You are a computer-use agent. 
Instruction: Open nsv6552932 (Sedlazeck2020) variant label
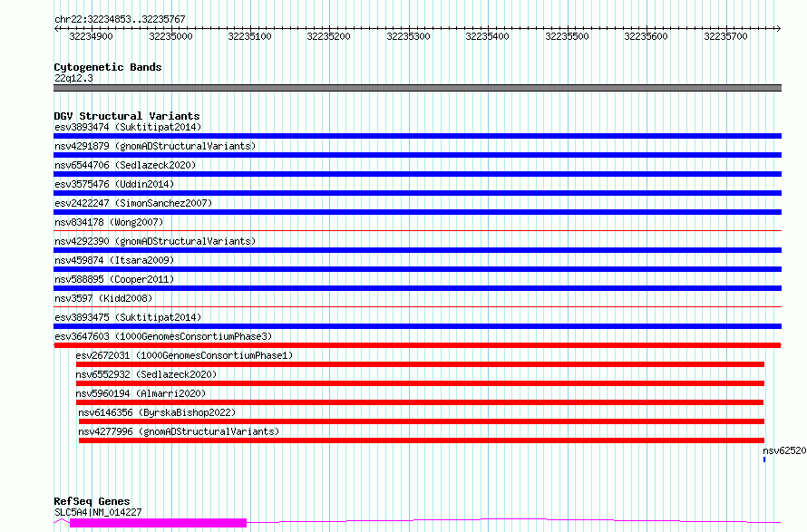[x=146, y=374]
